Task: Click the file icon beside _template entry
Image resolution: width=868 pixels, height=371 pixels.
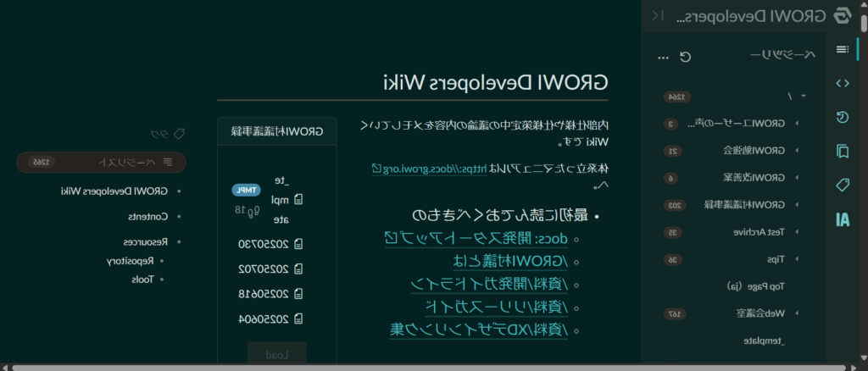Action: [x=299, y=200]
